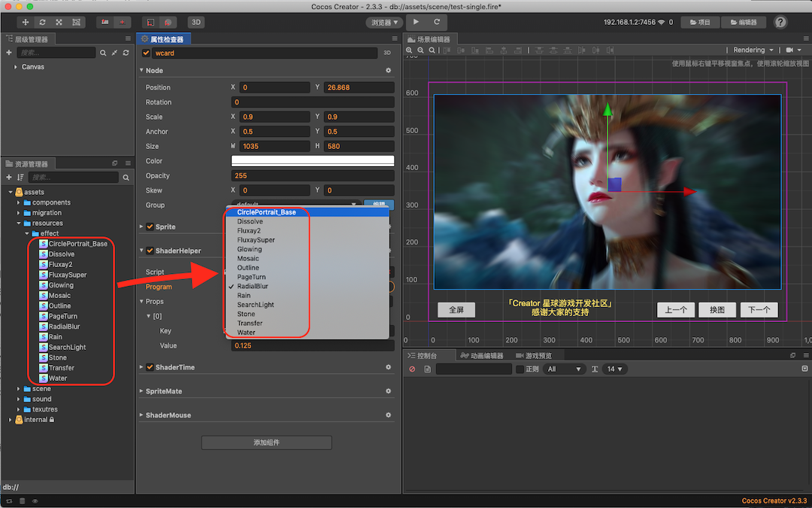812x508 pixels.
Task: Open the console log level All dropdown
Action: pos(565,370)
